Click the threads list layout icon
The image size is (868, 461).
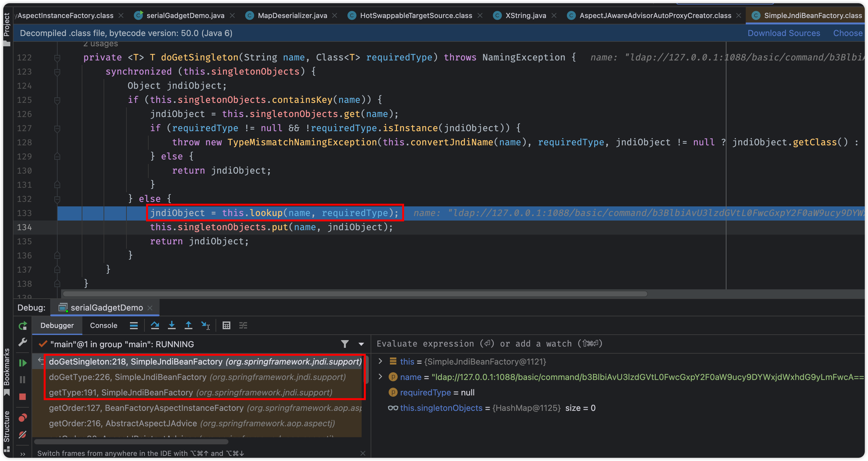click(x=134, y=326)
